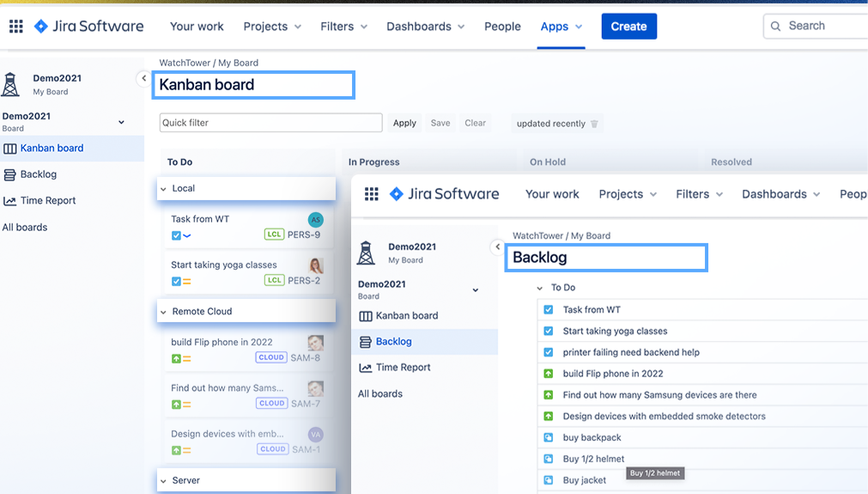
Task: Open All boards in Backlog window sidebar
Action: coord(380,393)
